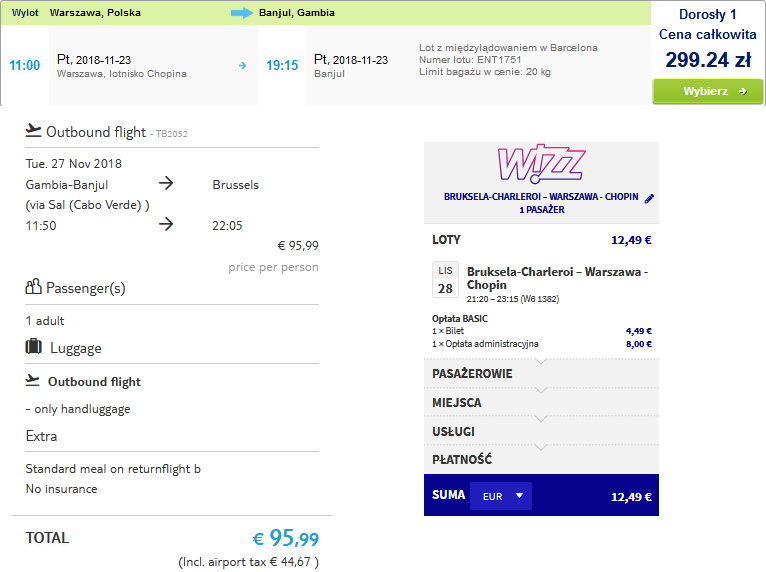Click the blue route arrow after Warszawa
766x572 pixels.
[x=242, y=13]
